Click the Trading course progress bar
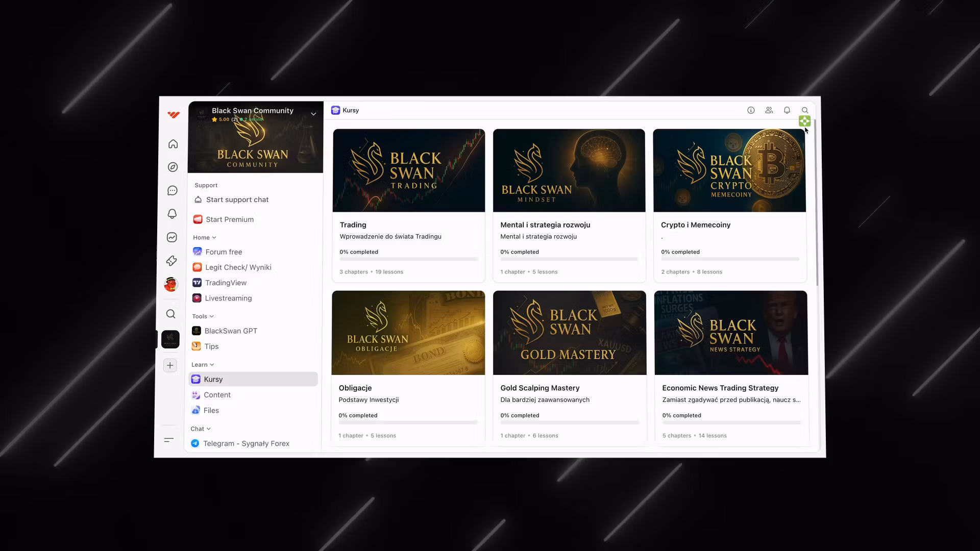The height and width of the screenshot is (551, 980). [x=408, y=259]
